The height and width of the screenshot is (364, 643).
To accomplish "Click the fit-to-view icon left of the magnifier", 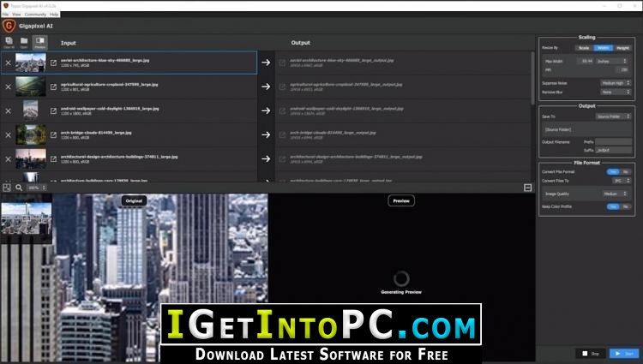I will [x=7, y=188].
